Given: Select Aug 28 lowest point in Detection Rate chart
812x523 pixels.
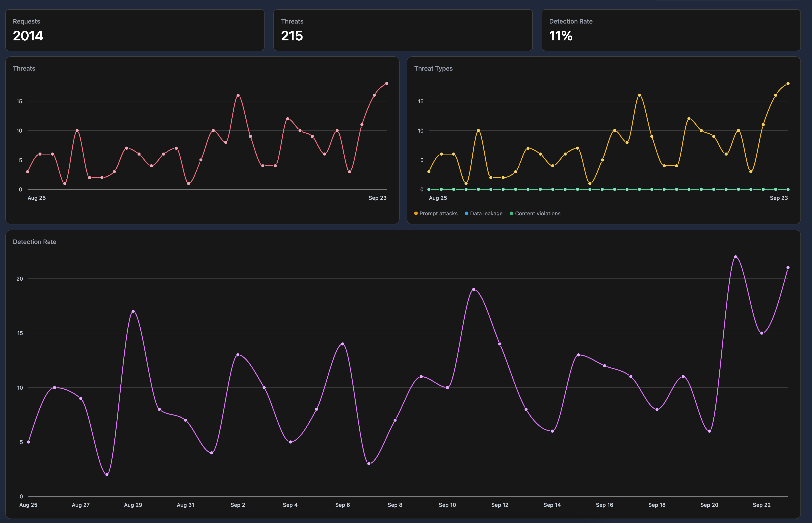Looking at the screenshot, I should pos(107,475).
